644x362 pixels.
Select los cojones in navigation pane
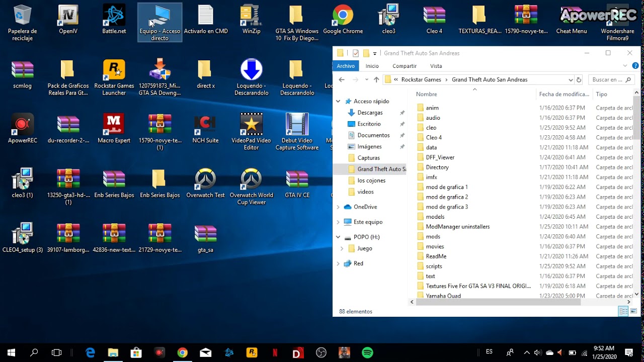(x=371, y=180)
